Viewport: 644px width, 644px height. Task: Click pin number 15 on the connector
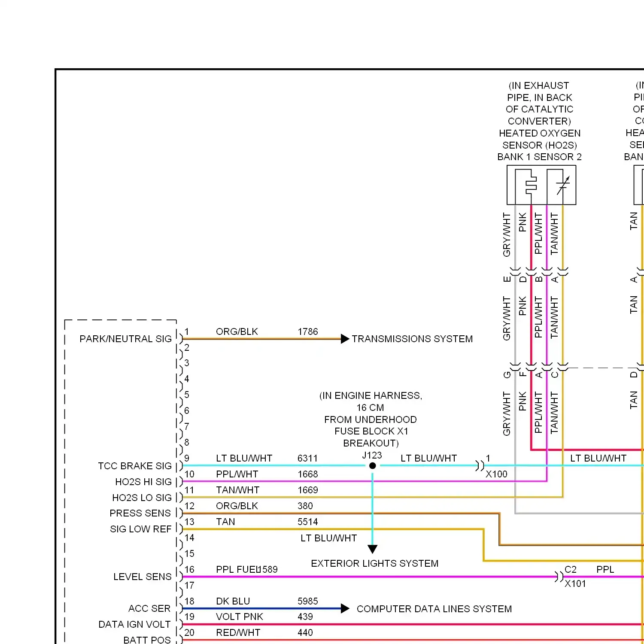189,554
